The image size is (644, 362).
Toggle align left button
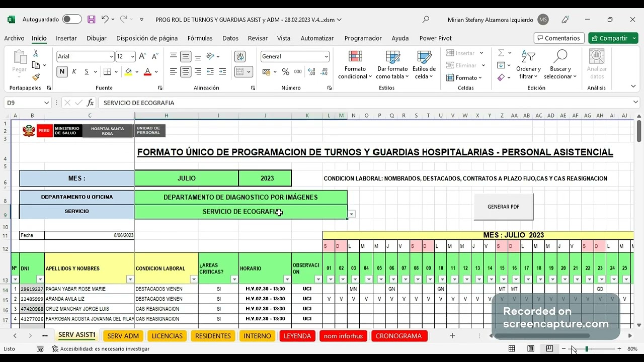[173, 72]
